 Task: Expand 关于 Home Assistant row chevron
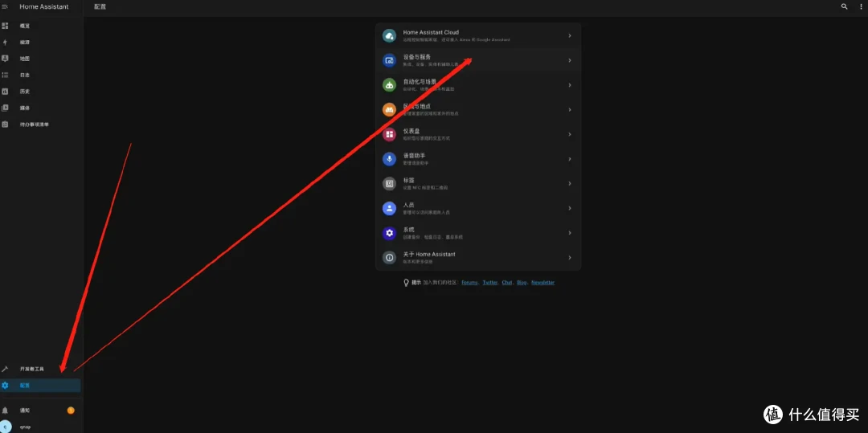click(570, 258)
